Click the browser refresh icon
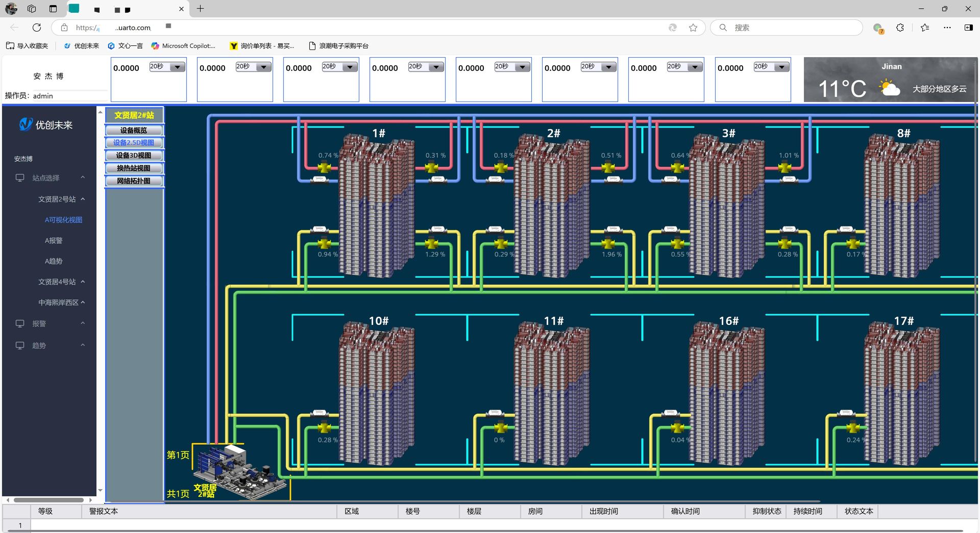 37,28
